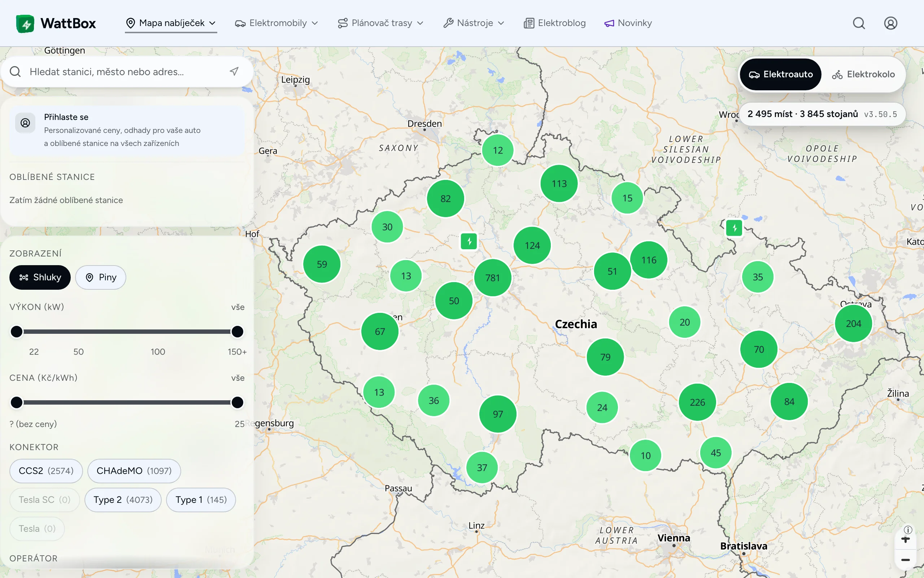Expand the 35 stations cluster
924x578 pixels.
pyautogui.click(x=758, y=277)
